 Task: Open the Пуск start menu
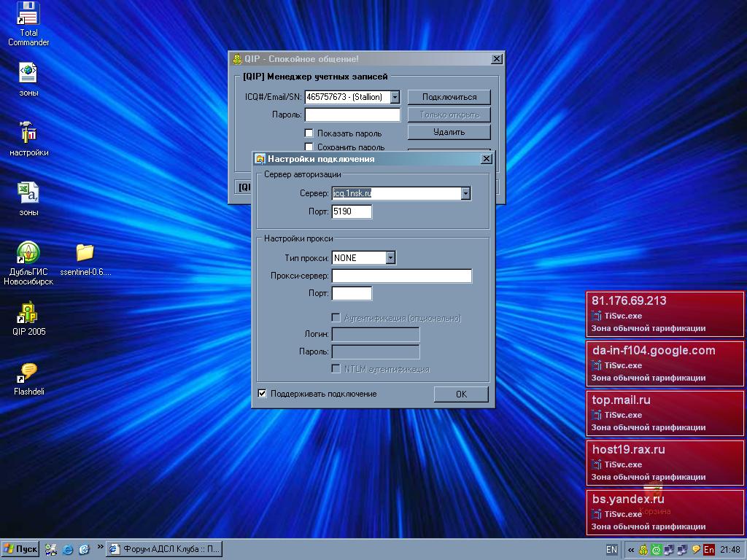click(x=20, y=549)
